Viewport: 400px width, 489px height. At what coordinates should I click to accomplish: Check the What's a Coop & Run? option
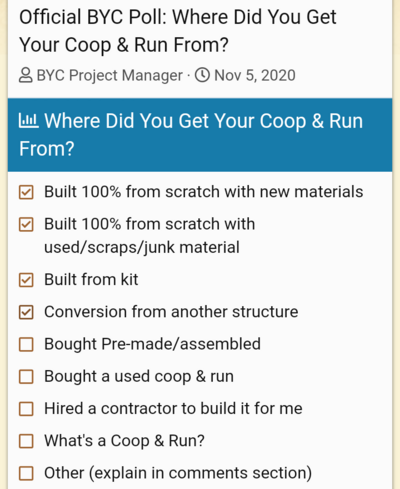click(x=26, y=441)
